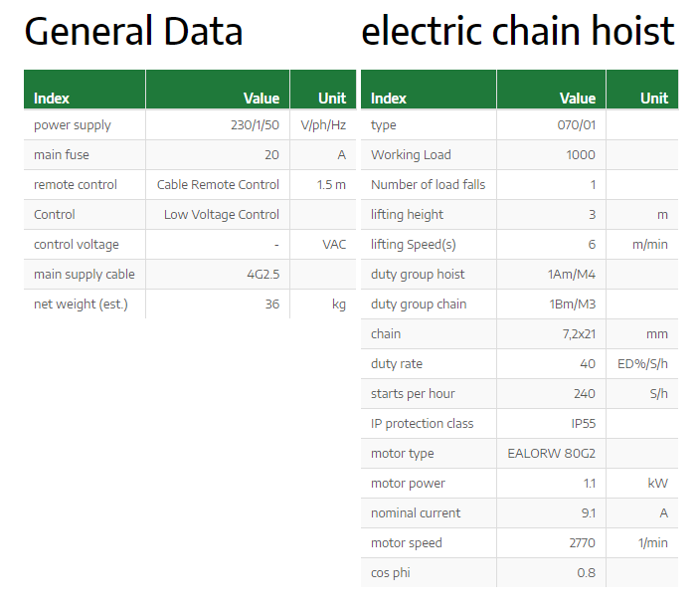Click the Working Load value 1000
The width and height of the screenshot is (700, 609).
[581, 155]
